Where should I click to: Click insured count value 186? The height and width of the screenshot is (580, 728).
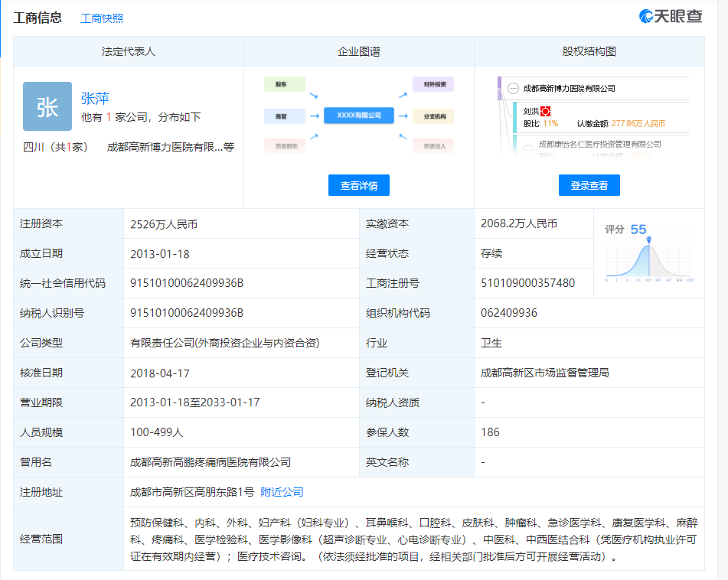[x=490, y=432]
